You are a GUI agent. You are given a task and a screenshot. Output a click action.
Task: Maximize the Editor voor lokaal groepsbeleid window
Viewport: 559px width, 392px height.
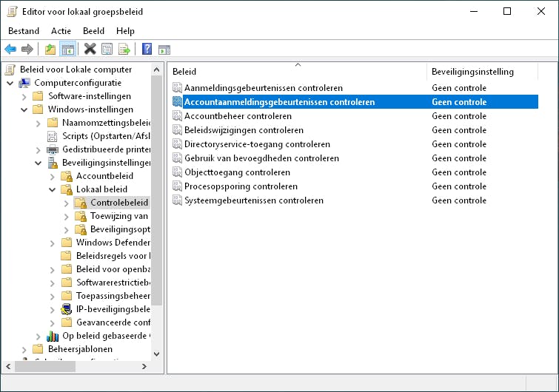507,11
